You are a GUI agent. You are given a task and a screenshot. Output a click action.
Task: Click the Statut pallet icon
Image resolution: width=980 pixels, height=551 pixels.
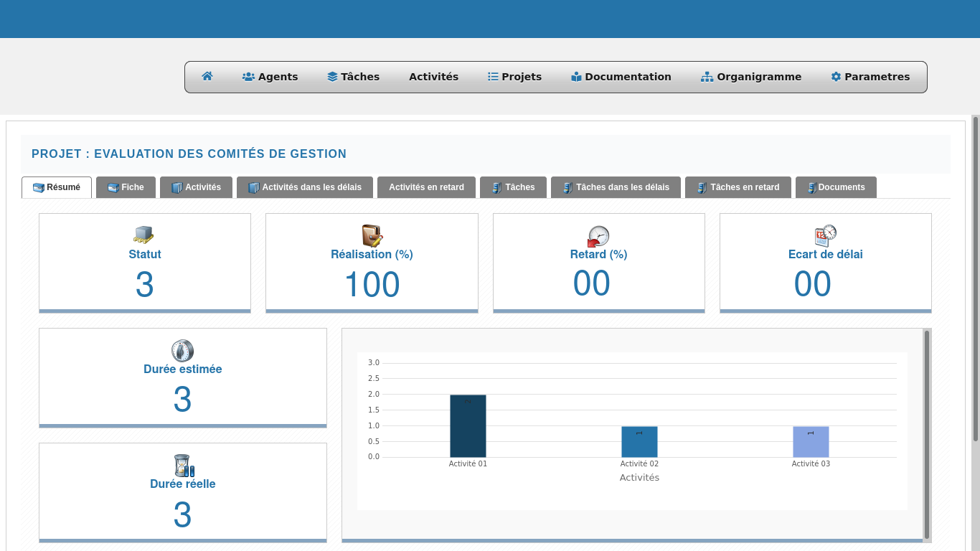144,235
